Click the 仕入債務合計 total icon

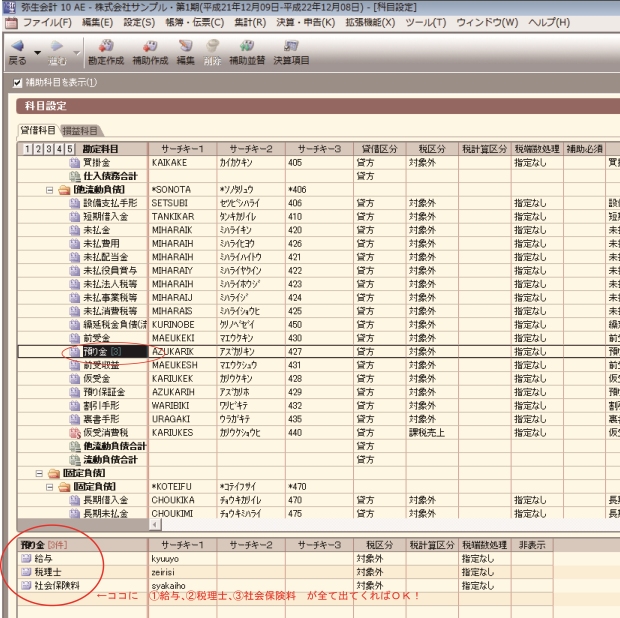pos(74,176)
